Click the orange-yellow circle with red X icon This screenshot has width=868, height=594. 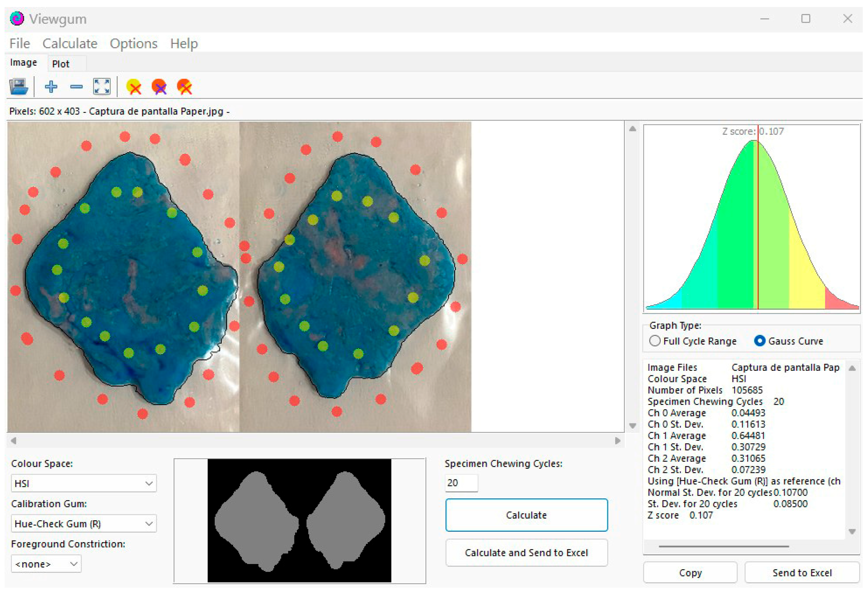(x=184, y=87)
